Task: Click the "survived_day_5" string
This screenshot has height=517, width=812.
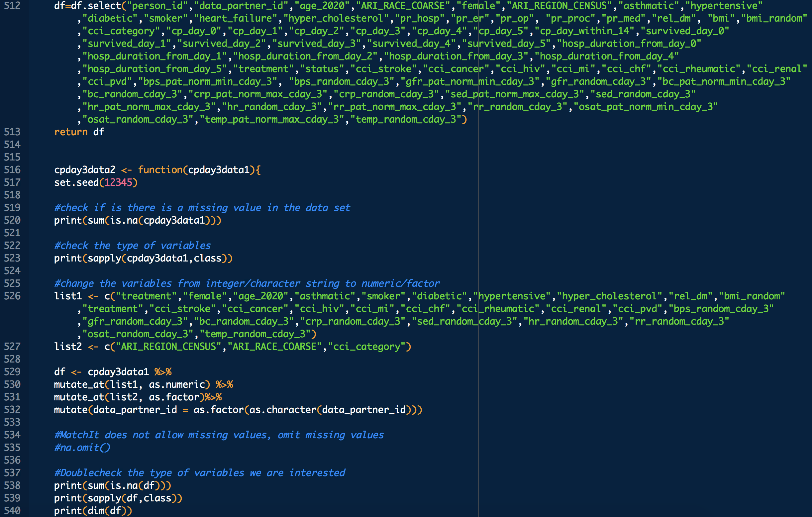Action: (506, 44)
